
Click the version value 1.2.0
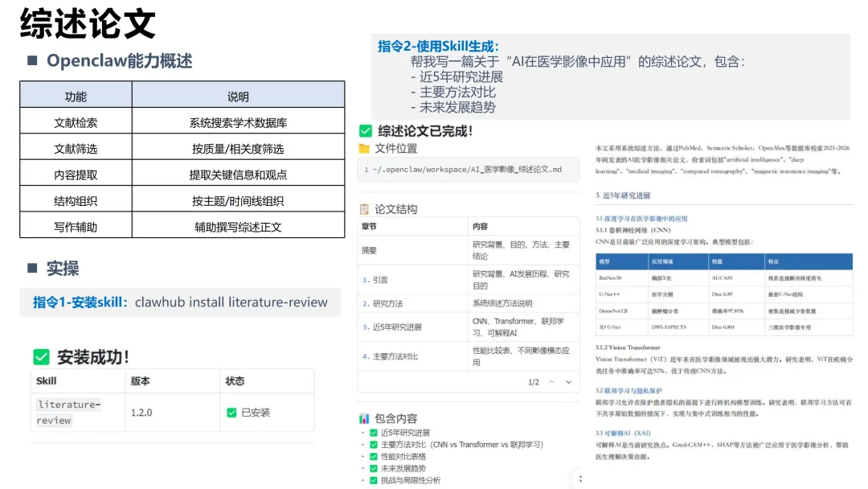(x=141, y=413)
